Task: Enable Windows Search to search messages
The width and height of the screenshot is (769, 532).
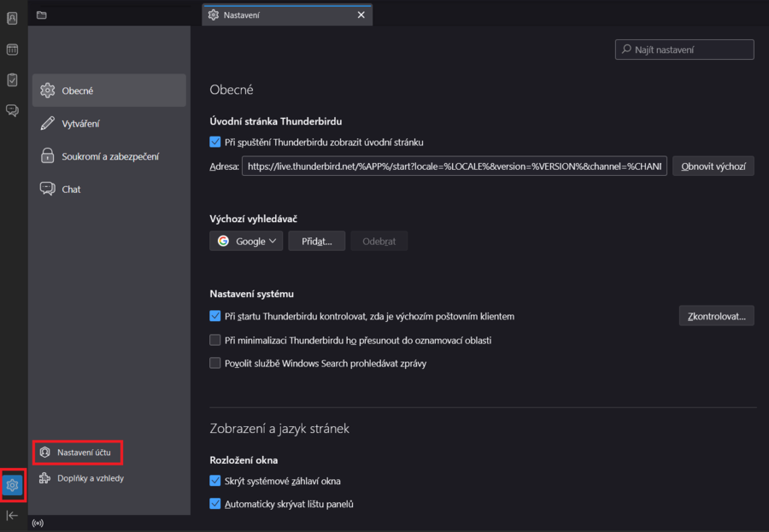Action: (x=215, y=363)
